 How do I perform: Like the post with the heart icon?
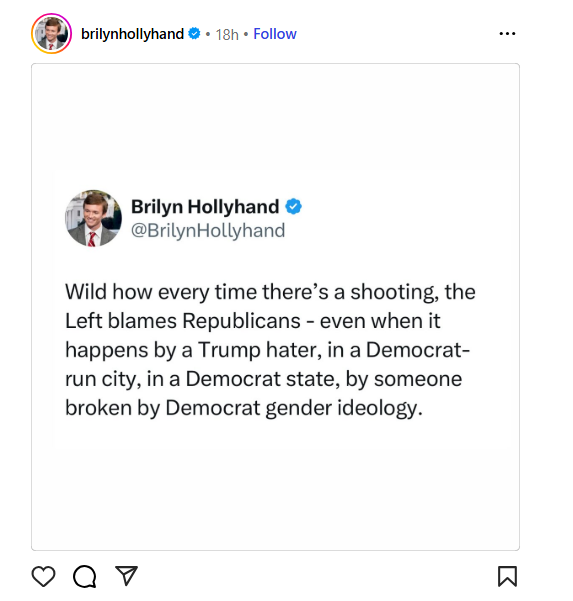43,576
